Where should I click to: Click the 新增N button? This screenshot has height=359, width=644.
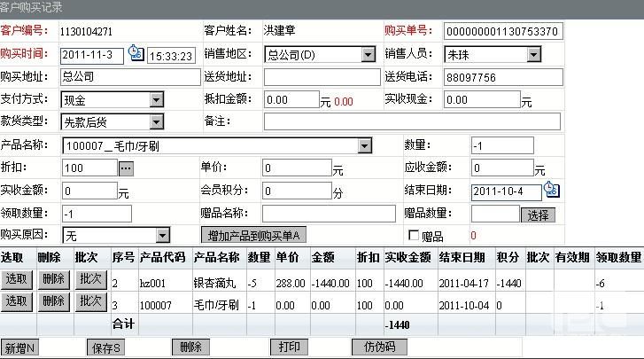[19, 347]
